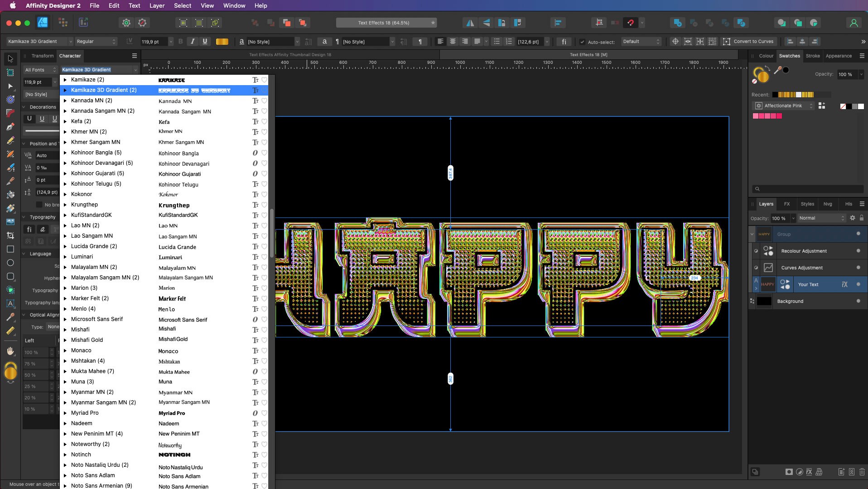Switch to the Transform panel tab
This screenshot has height=489, width=868.
coord(43,56)
